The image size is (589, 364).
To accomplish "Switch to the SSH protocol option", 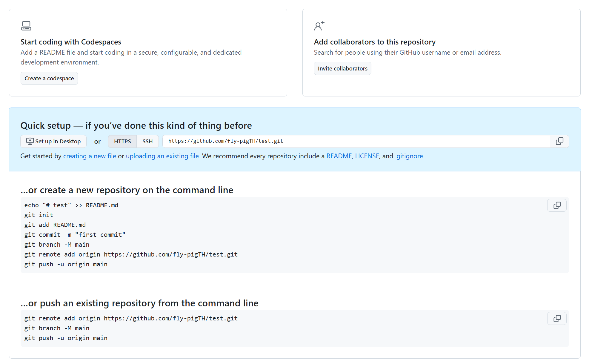I will 147,142.
